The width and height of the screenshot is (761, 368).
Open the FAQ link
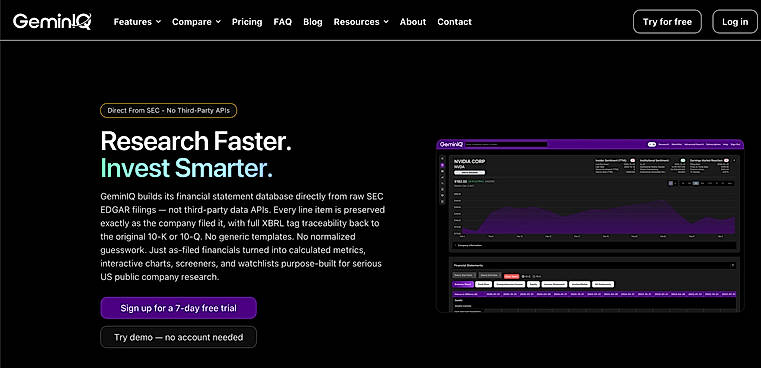(x=282, y=22)
